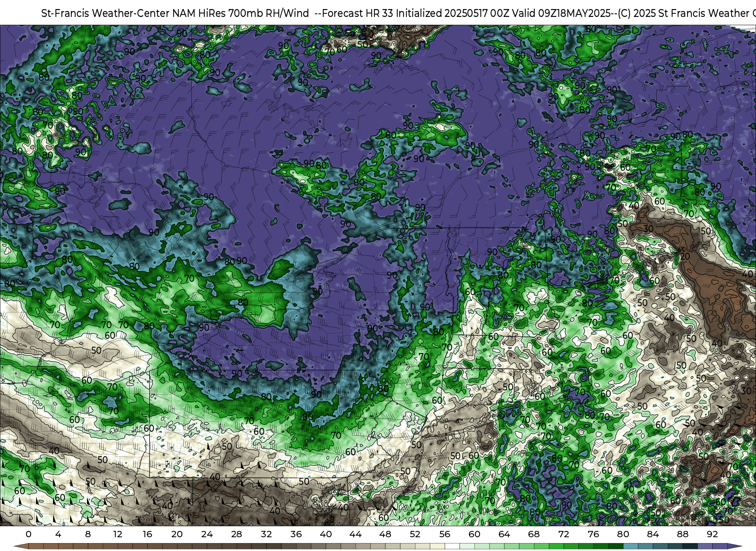The image size is (756, 551).
Task: Click the 'Forecast HR 33' text
Action: coord(358,13)
